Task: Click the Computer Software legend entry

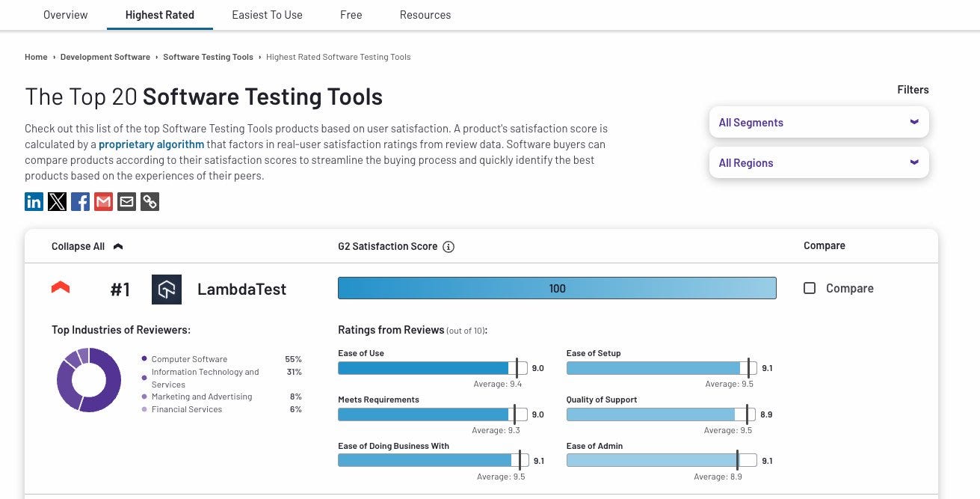Action: tap(189, 359)
